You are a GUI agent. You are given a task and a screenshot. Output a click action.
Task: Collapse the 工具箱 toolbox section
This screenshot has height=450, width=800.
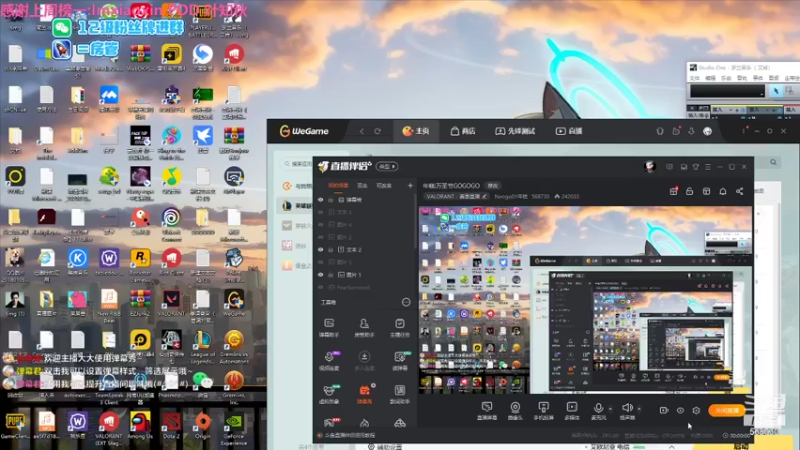[406, 302]
